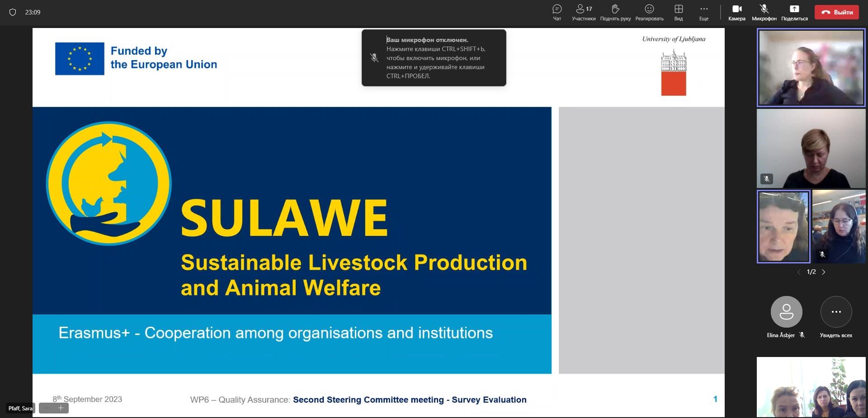The width and height of the screenshot is (868, 418).
Task: Go to the previous video page
Action: (x=799, y=272)
